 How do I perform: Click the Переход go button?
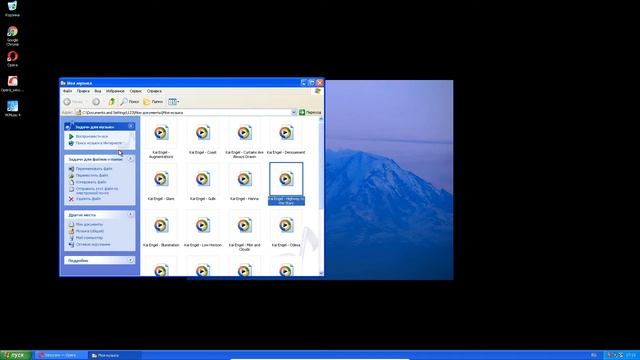(310, 112)
